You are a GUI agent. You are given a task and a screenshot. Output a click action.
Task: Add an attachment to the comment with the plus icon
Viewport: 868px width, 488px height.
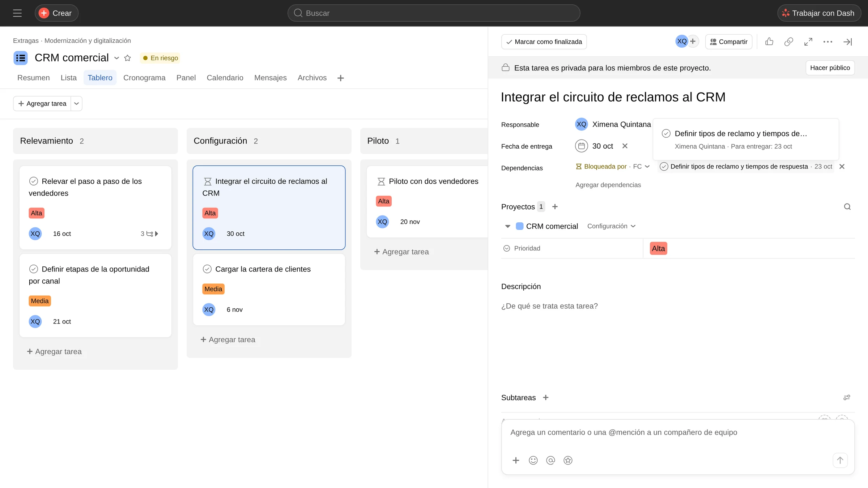pyautogui.click(x=516, y=461)
